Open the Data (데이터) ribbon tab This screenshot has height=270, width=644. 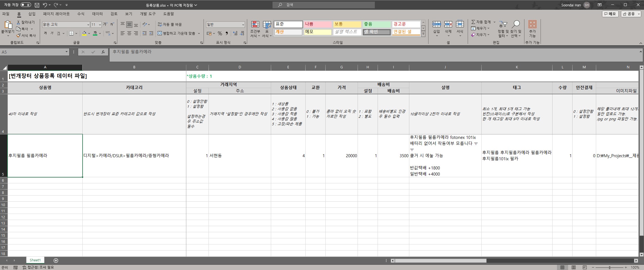(x=97, y=14)
